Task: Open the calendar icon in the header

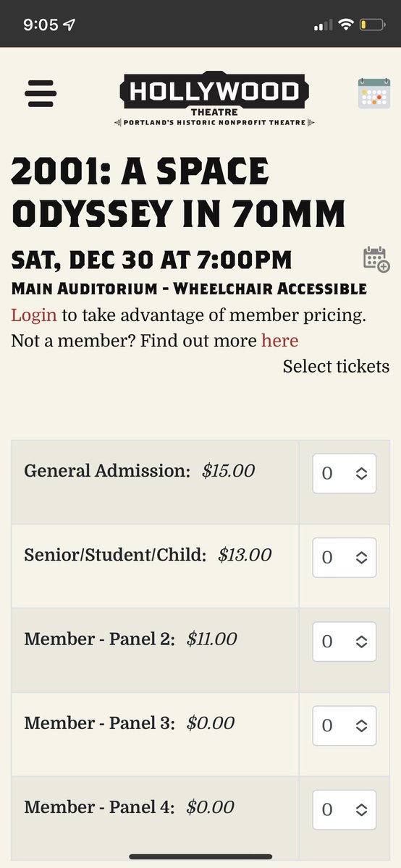Action: click(x=374, y=93)
